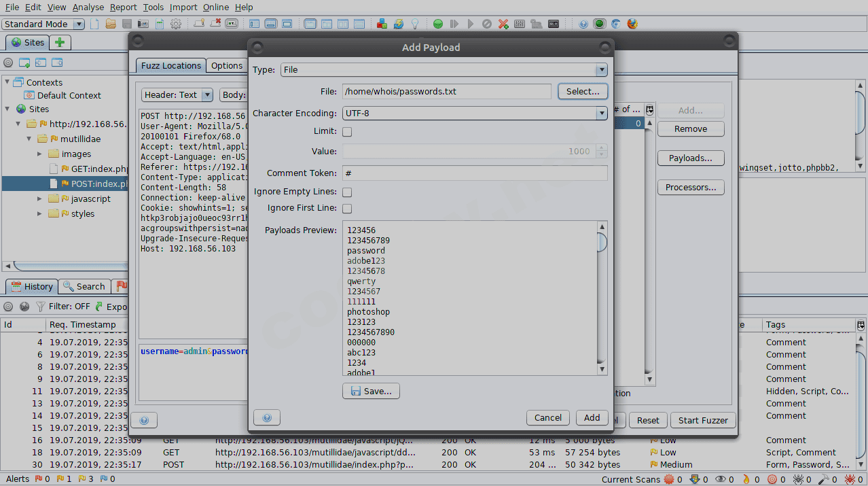Click the green circle break toggle icon
This screenshot has height=486, width=868.
click(x=438, y=24)
